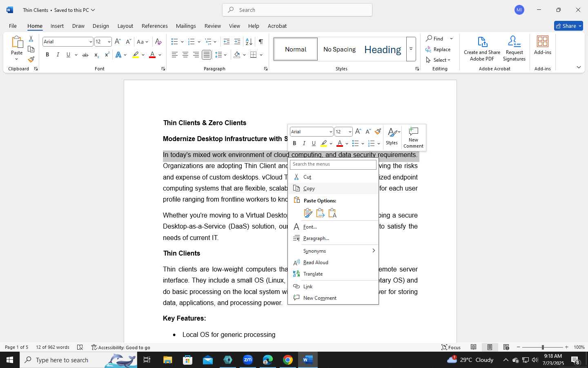Viewport: 588px width, 368px height.
Task: Toggle Justify alignment in ribbon
Action: coord(207,55)
